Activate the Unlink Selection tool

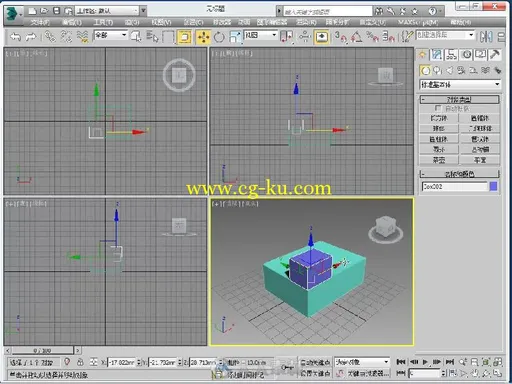pyautogui.click(x=66, y=37)
